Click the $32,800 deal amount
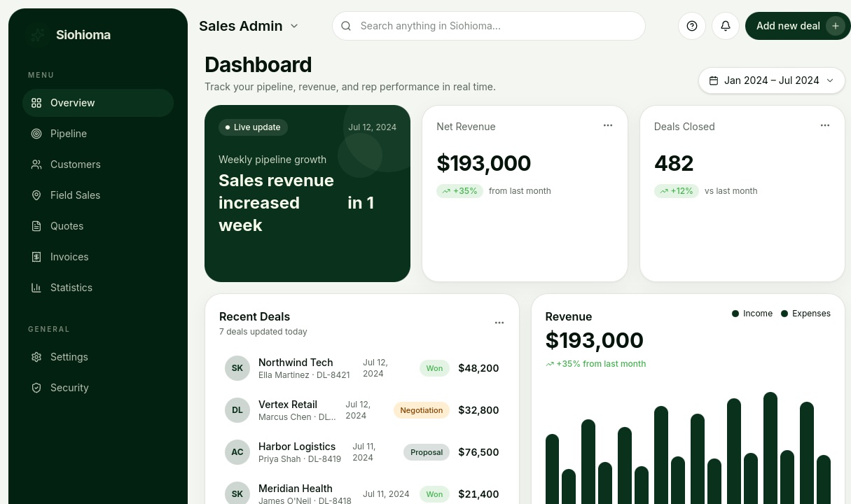 coord(478,410)
